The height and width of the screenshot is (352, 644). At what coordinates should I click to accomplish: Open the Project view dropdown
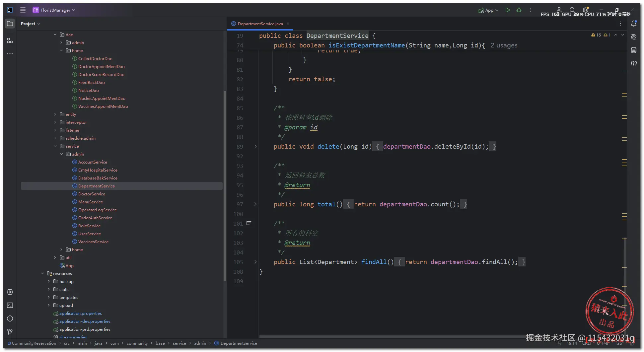(x=31, y=24)
